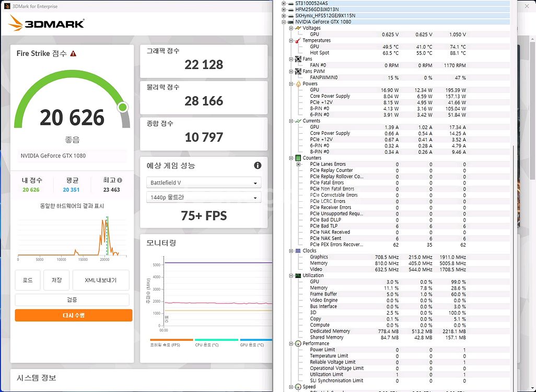Click the Fire Strike warning triangle icon
Image resolution: width=536 pixels, height=392 pixels.
[73, 53]
